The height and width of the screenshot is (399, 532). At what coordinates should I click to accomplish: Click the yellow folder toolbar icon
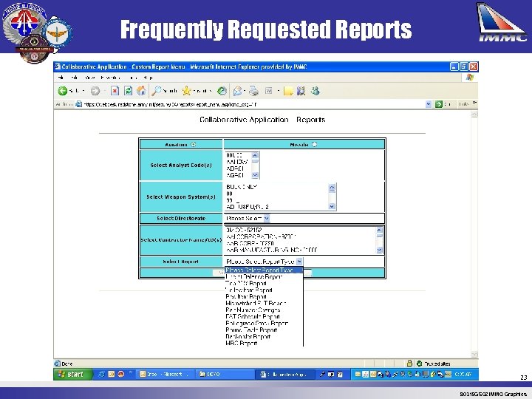point(288,91)
